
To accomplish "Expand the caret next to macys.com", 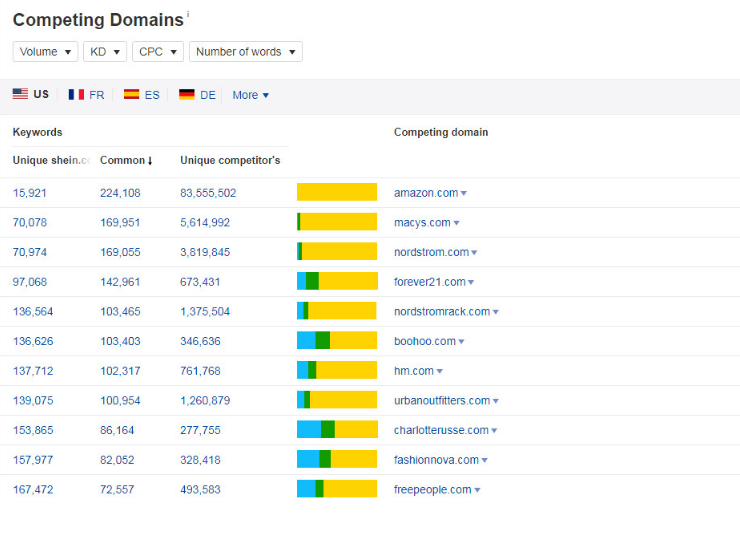I will tap(456, 223).
